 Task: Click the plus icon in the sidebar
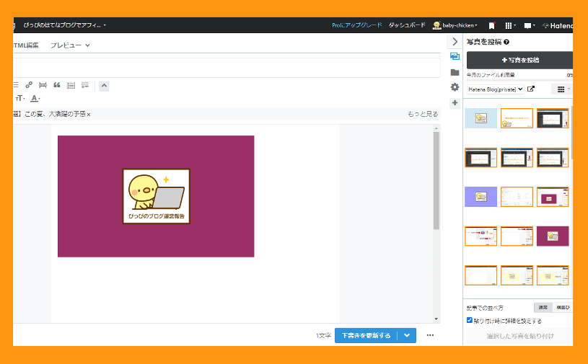click(x=455, y=102)
